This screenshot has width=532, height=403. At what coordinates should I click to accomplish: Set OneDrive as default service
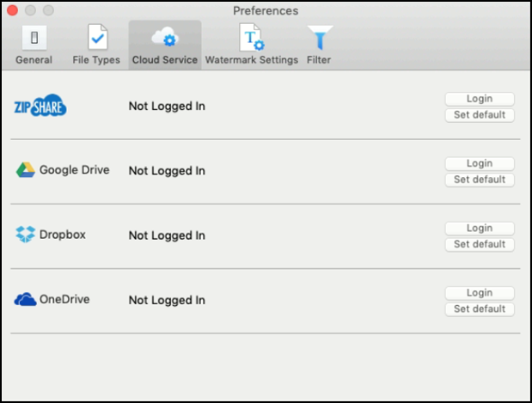(480, 309)
